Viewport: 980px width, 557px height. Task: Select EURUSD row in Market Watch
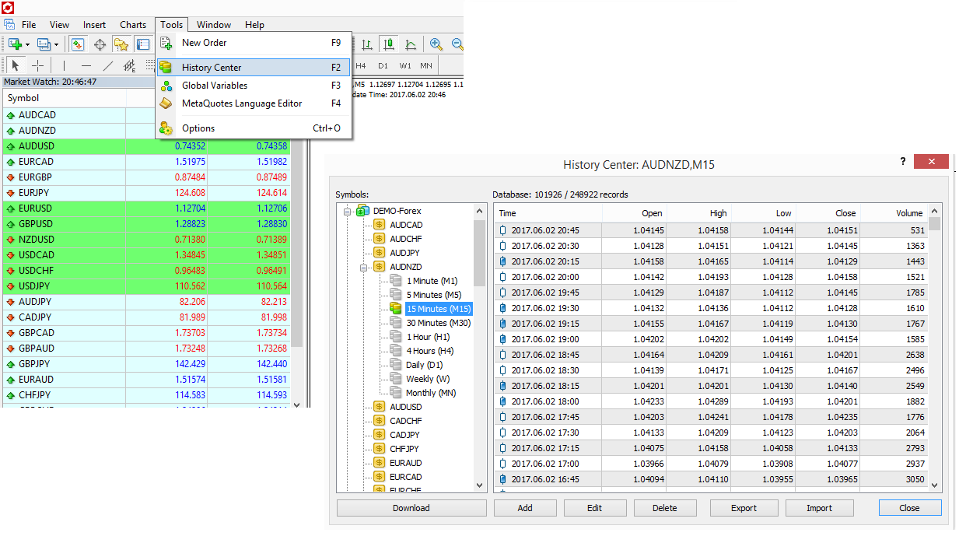pyautogui.click(x=146, y=208)
